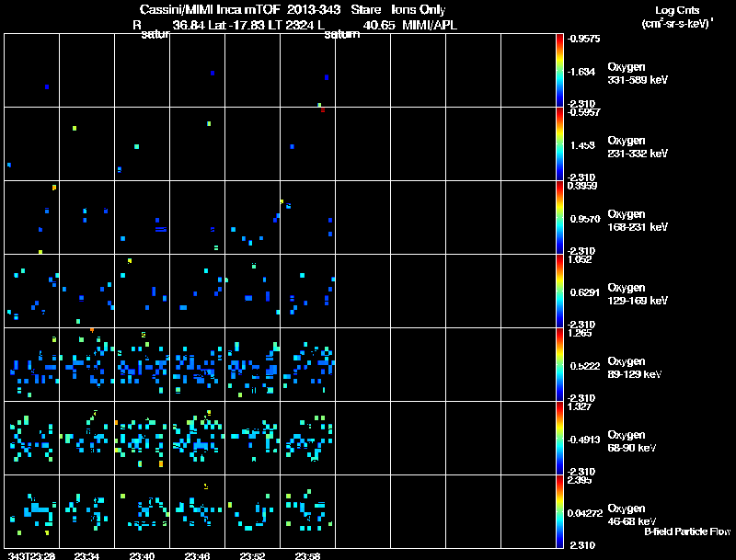Select the 23:40 time marker
This screenshot has width=736, height=560.
tap(142, 555)
